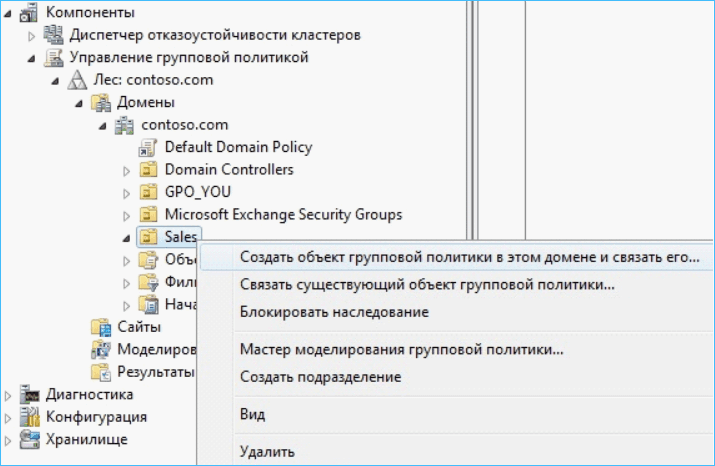Click 'Создать подразделение' menu item
The width and height of the screenshot is (715, 466).
(320, 377)
